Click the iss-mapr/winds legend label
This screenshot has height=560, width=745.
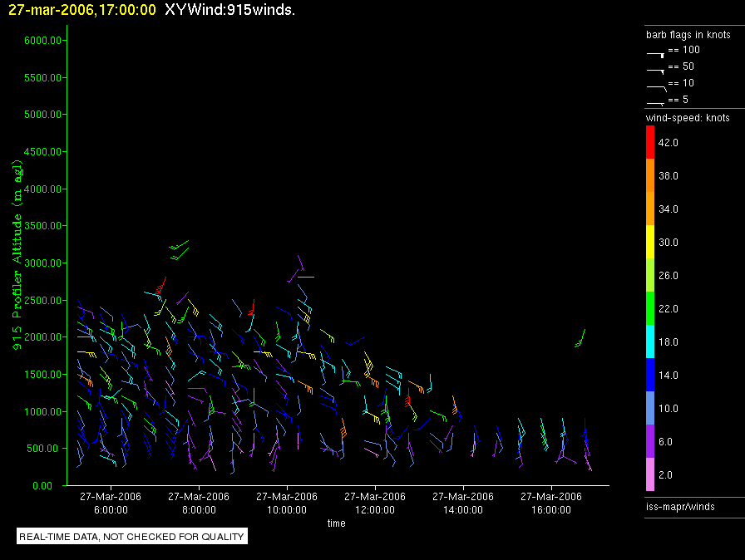[679, 506]
